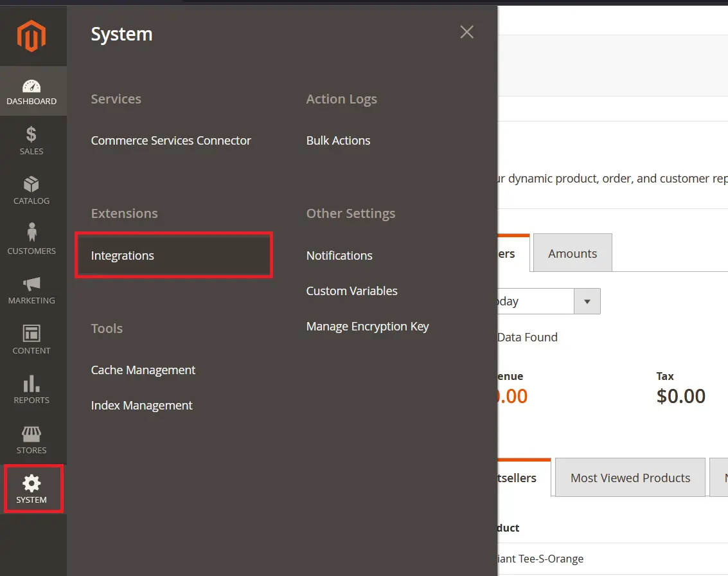Open Marketing using its megaphone icon
728x576 pixels.
31,289
